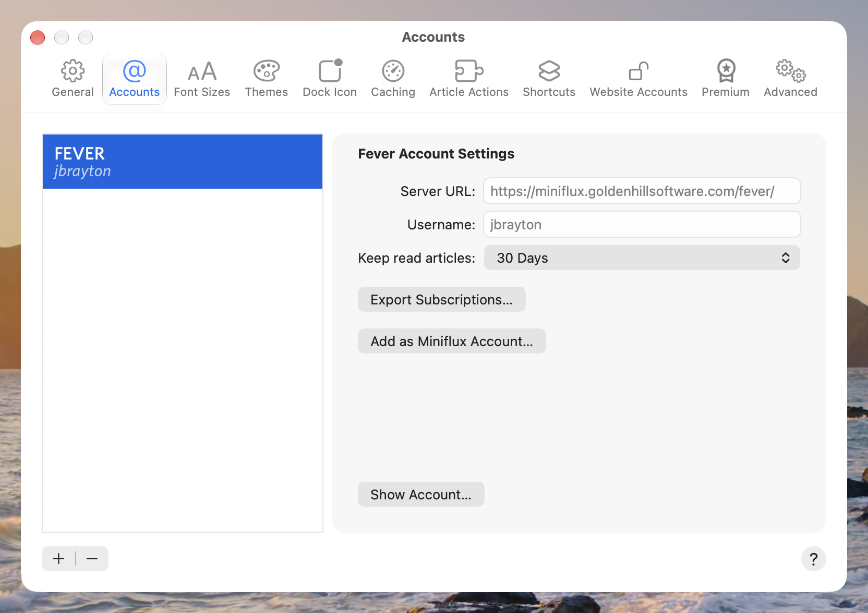Screen dimensions: 868x613
Task: Open the Keep read articles dropdown
Action: tap(642, 258)
